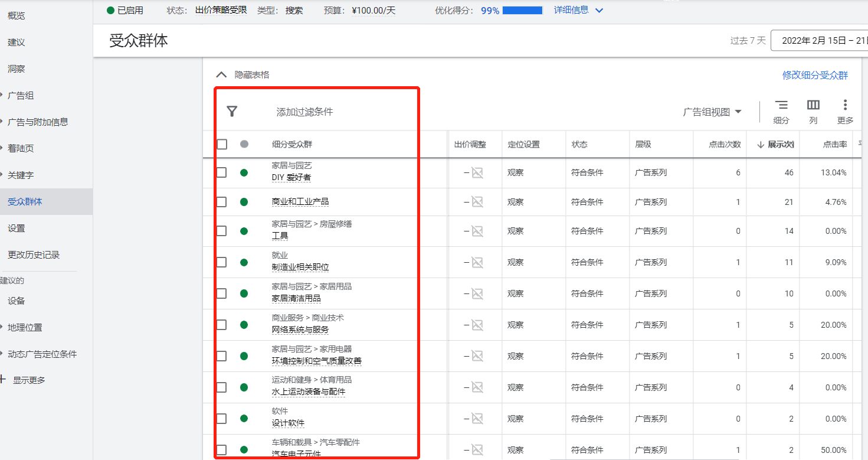The height and width of the screenshot is (460, 868).
Task: Check the 环境控制和空气质量改善 row checkbox
Action: [x=221, y=356]
